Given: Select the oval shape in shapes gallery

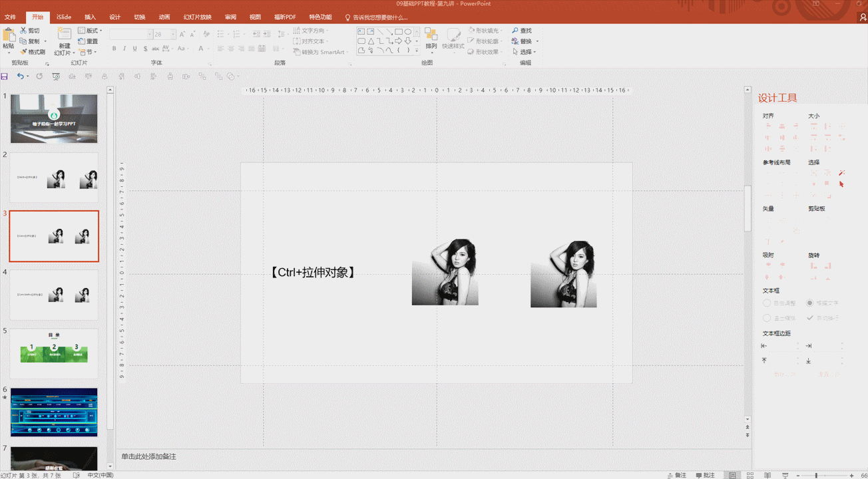Looking at the screenshot, I should click(408, 31).
